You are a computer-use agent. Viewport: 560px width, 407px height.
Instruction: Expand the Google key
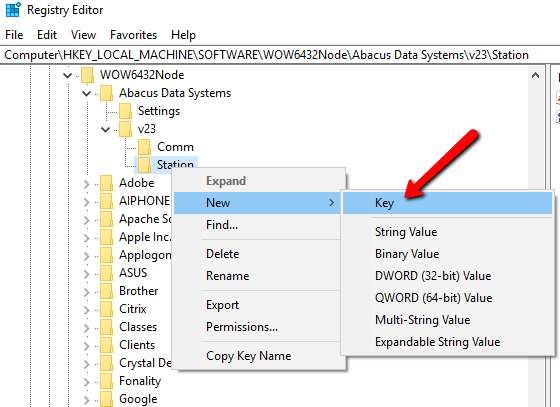pos(86,400)
